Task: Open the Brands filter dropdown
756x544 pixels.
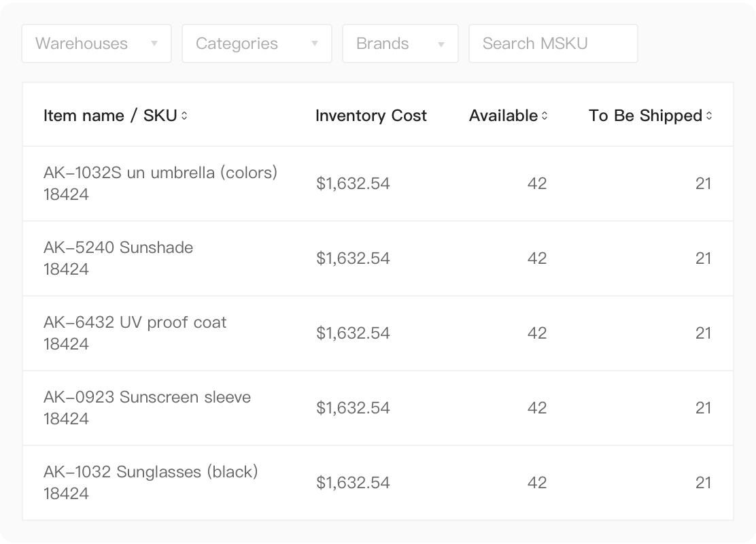Action: 400,44
